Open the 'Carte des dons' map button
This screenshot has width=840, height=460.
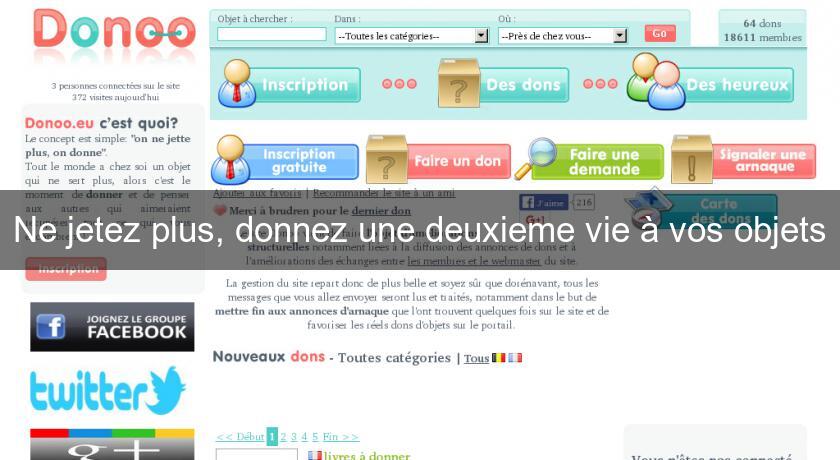click(x=702, y=208)
